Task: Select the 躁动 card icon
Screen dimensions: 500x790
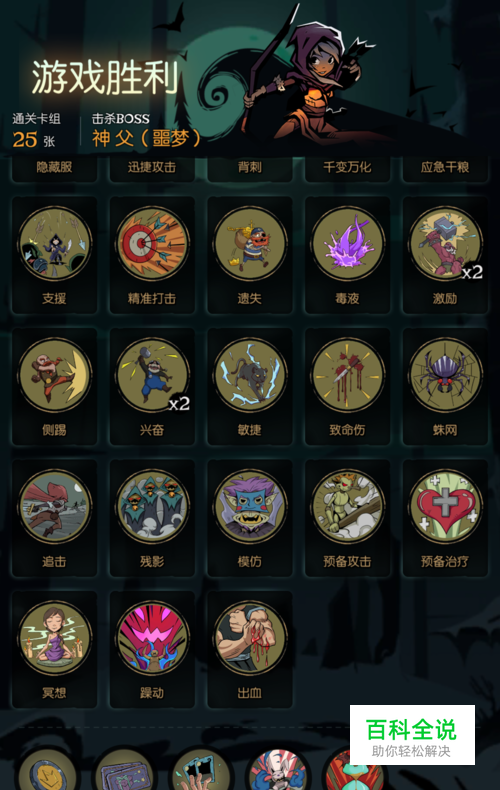Action: point(152,638)
